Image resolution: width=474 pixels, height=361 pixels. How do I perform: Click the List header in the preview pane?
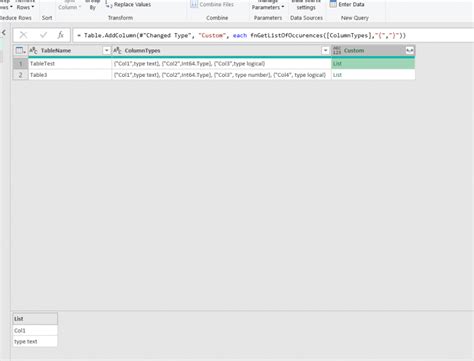tap(35, 319)
